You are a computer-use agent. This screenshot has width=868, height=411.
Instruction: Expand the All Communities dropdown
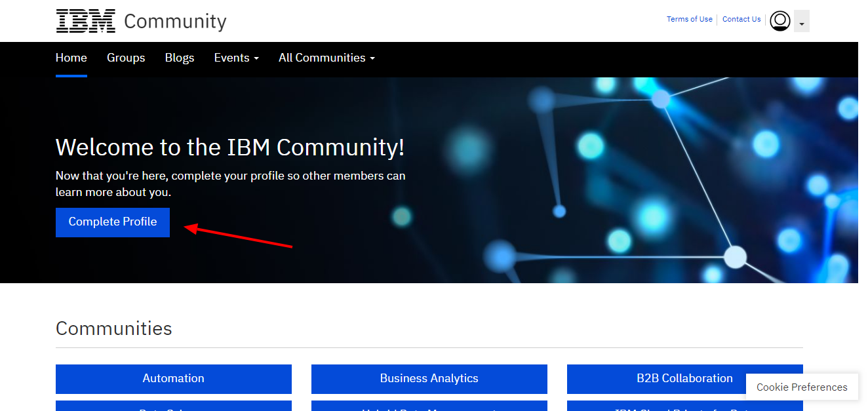[x=326, y=58]
